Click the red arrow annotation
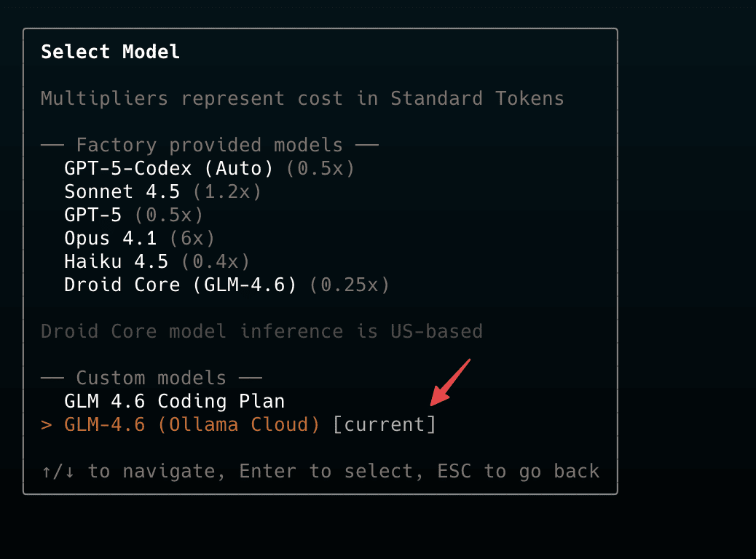Viewport: 756px width, 559px height. coord(451,382)
